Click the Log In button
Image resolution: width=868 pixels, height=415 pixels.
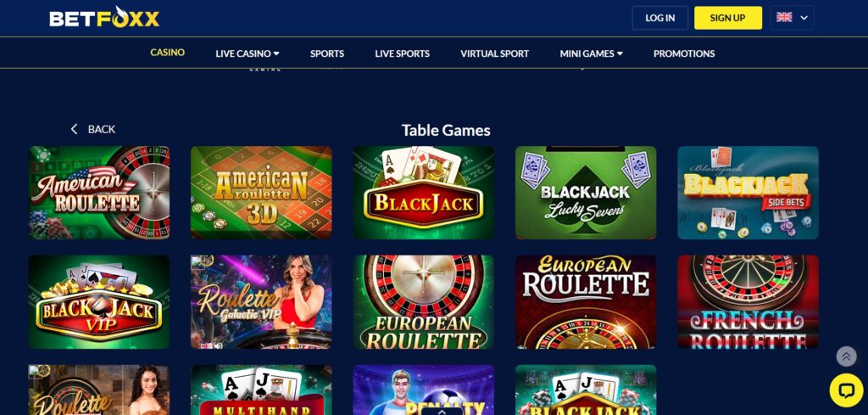click(x=659, y=18)
